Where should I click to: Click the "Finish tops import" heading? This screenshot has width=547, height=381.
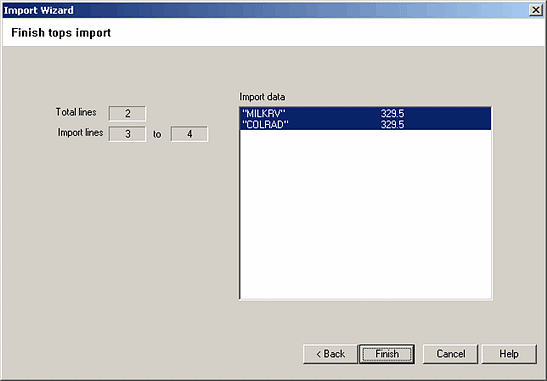coord(61,33)
